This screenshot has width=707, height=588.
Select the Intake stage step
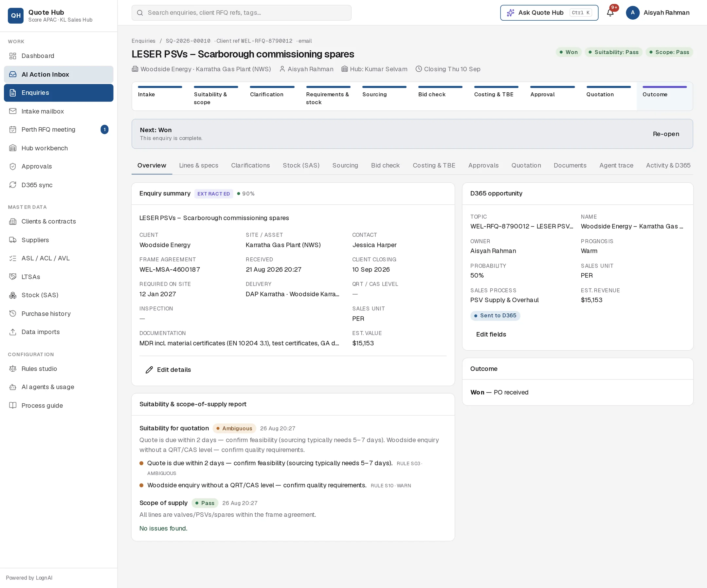coord(160,96)
